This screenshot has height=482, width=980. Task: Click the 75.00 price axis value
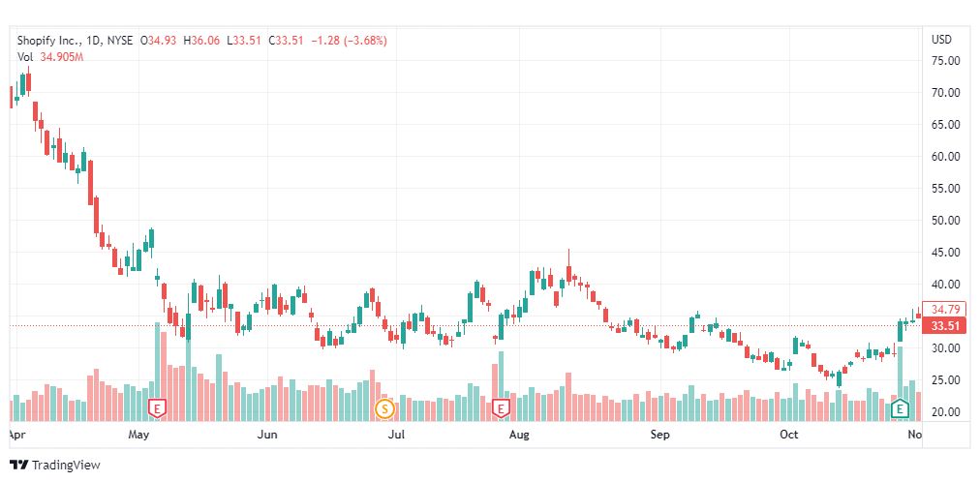click(946, 61)
